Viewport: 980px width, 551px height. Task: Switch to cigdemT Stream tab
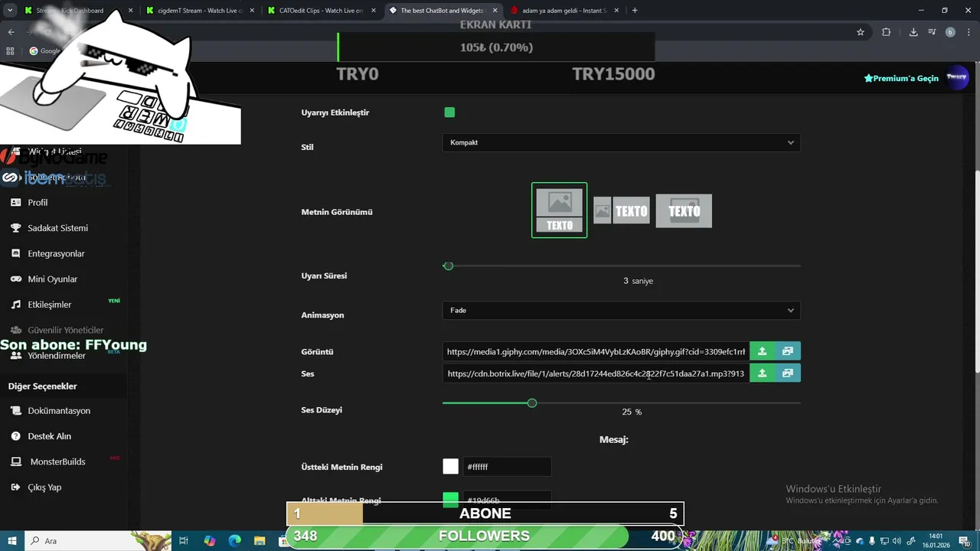point(199,11)
